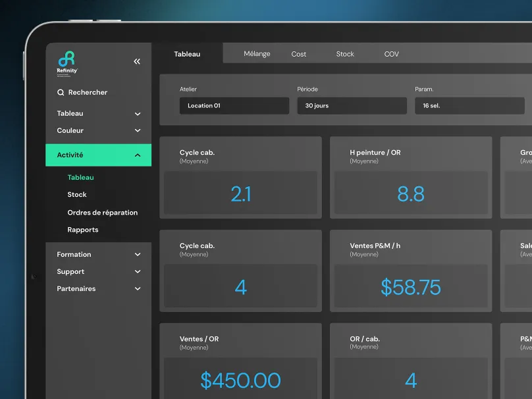Open the Atelier Location 01 dropdown

[234, 106]
